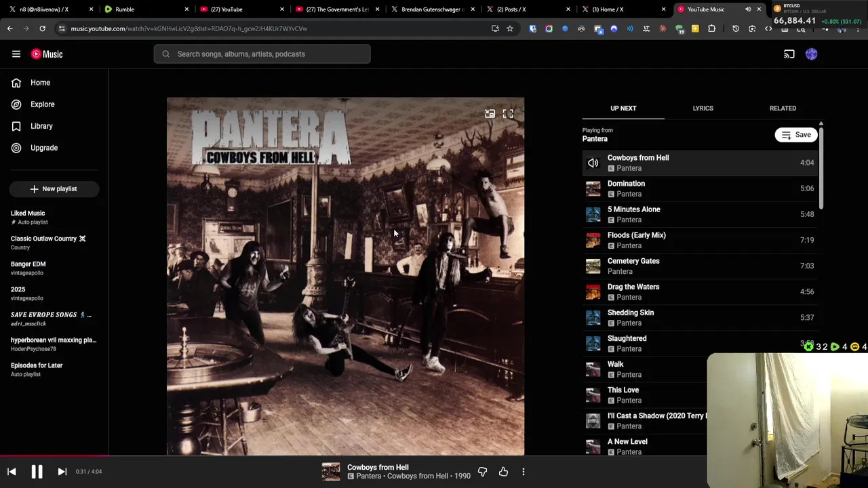This screenshot has width=868, height=488.
Task: Open the Cast to device icon
Action: point(789,54)
